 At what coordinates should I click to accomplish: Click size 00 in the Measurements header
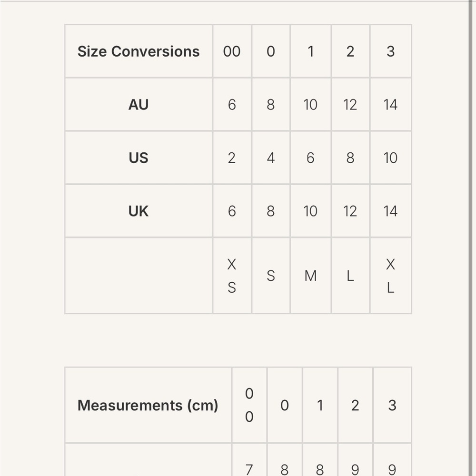(249, 405)
